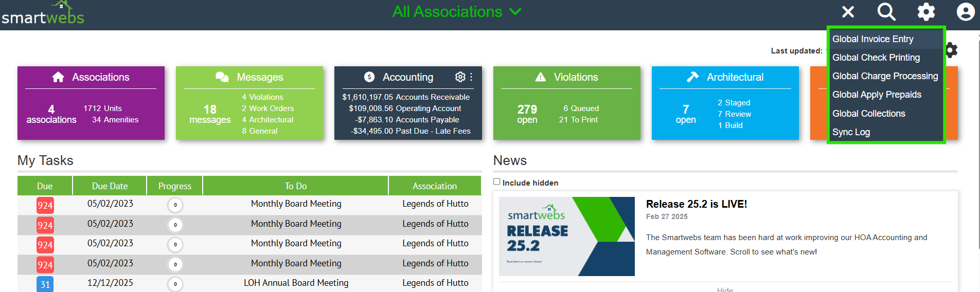Select Global Invoice Entry from menu
Screen dimensions: 980x292
(x=872, y=39)
